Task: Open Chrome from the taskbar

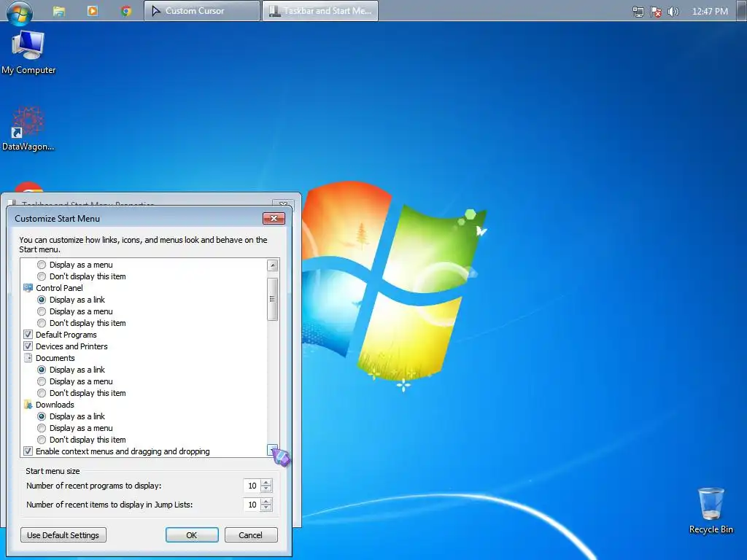Action: [x=125, y=11]
